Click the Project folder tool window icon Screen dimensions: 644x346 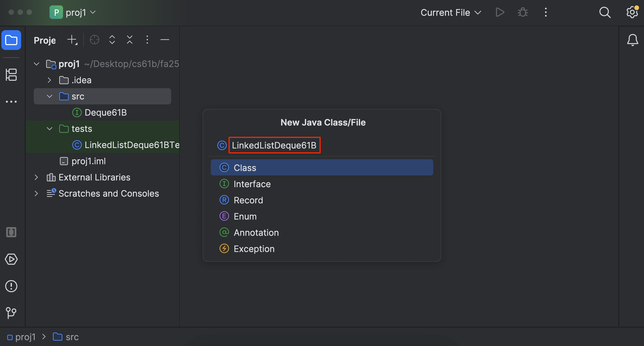[x=11, y=40]
